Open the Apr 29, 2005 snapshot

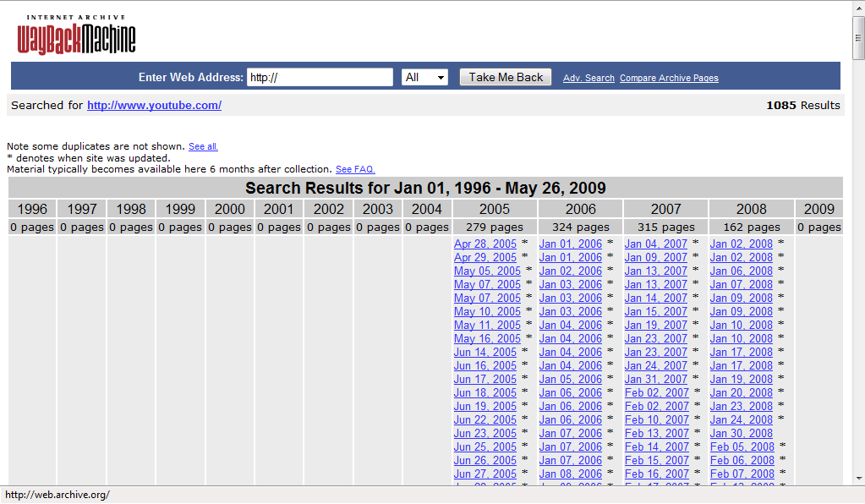click(485, 258)
